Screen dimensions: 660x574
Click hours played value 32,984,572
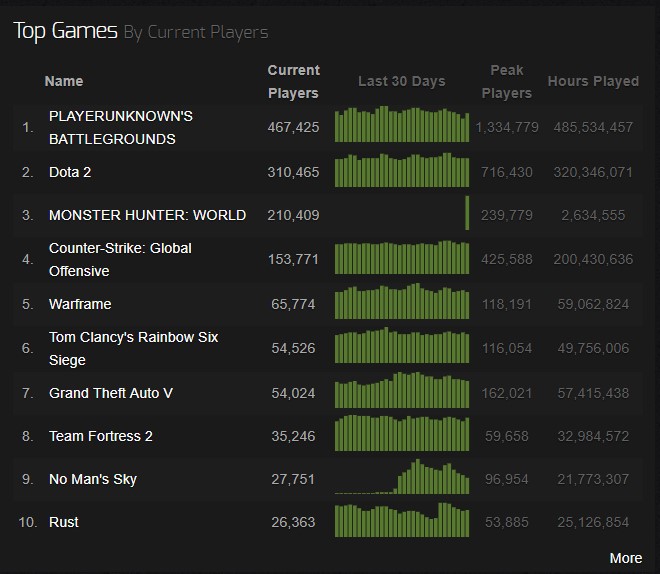pyautogui.click(x=593, y=436)
